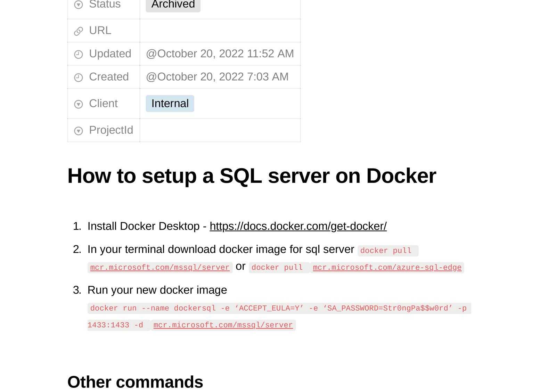
Task: Select the empty ProjectId value cell
Action: point(220,130)
